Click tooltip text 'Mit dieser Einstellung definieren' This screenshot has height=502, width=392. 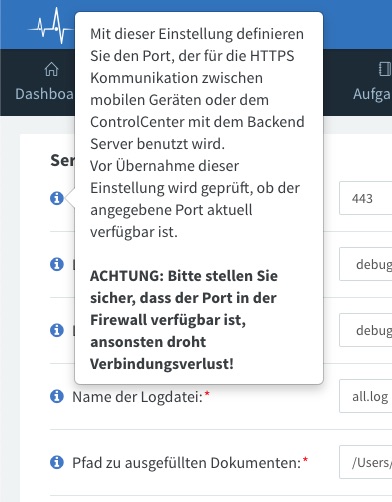tap(197, 34)
